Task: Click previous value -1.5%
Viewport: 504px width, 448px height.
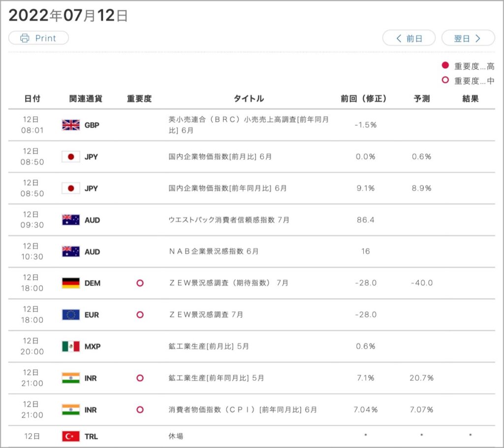Action: [x=366, y=125]
